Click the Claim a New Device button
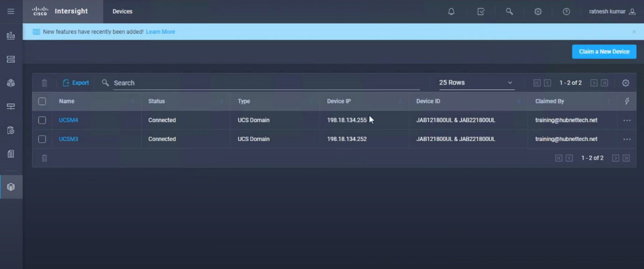644x269 pixels. pyautogui.click(x=604, y=51)
